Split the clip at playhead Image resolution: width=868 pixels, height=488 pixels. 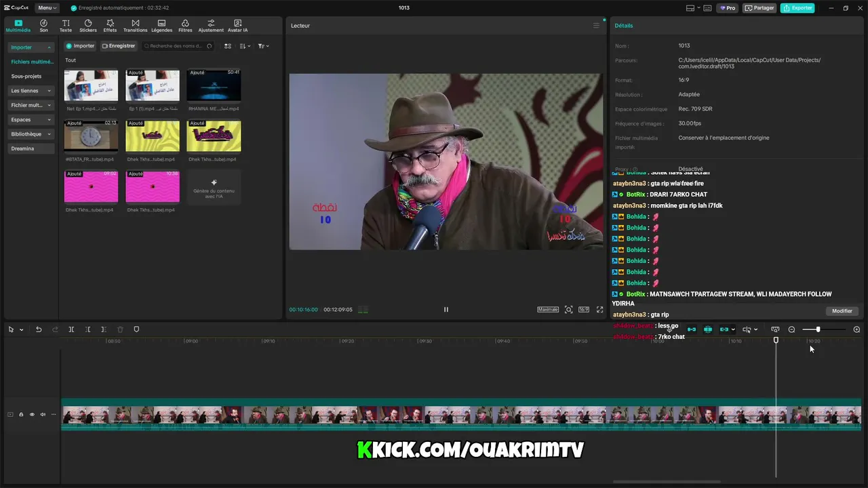pyautogui.click(x=71, y=329)
